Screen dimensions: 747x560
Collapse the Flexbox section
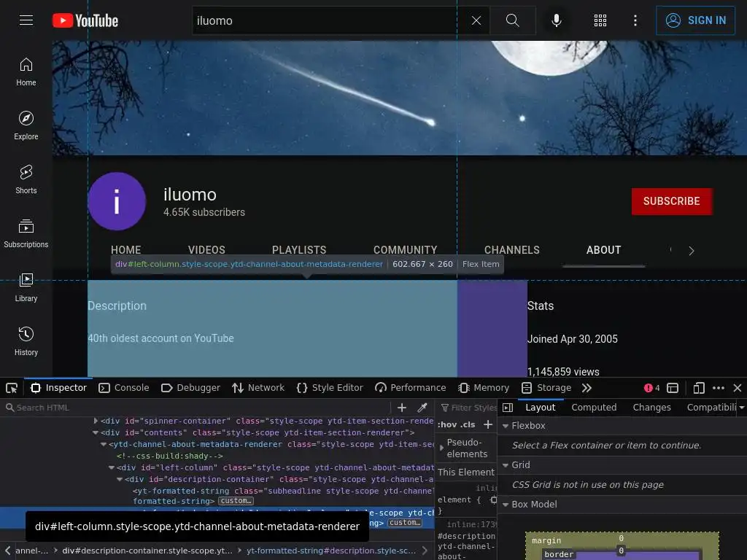[506, 426]
